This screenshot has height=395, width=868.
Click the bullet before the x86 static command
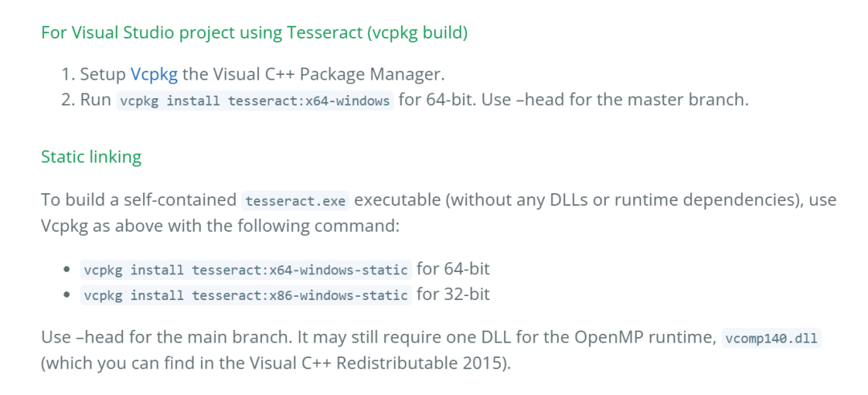[67, 295]
